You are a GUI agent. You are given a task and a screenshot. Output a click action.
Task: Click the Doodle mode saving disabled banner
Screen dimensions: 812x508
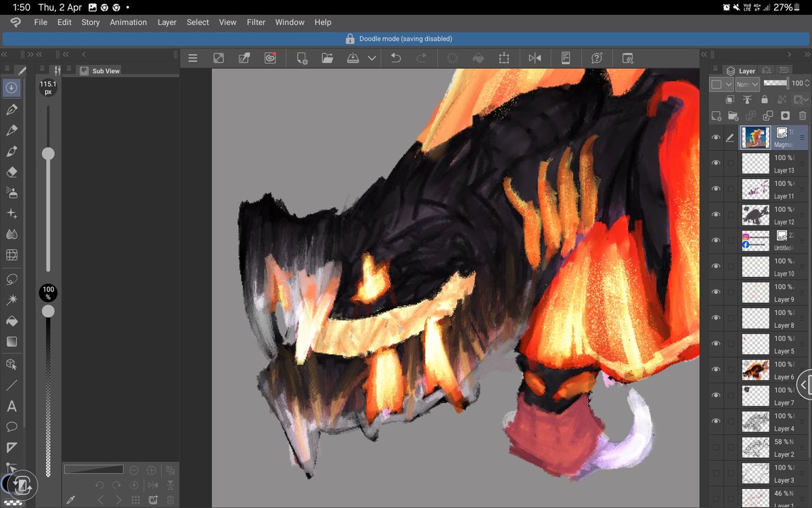point(406,39)
